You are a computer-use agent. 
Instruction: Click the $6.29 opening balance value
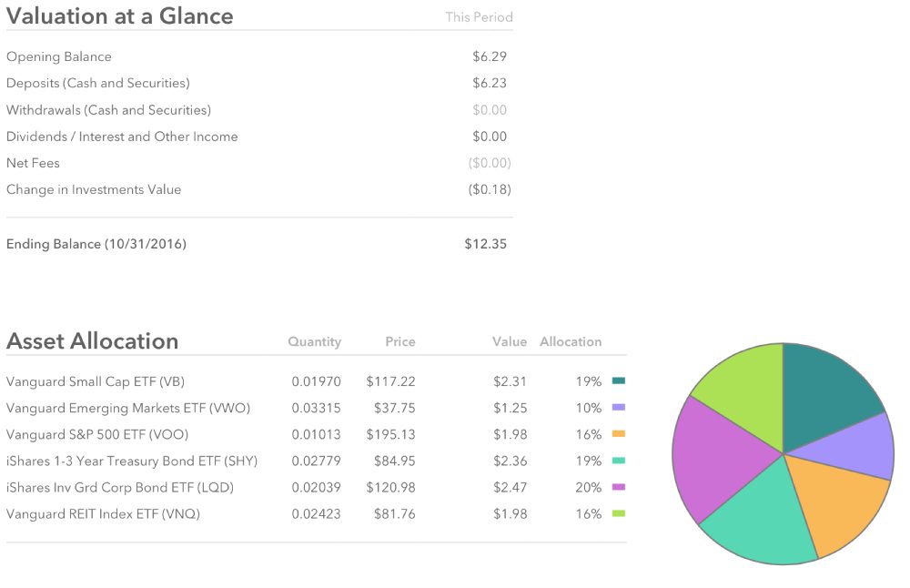pyautogui.click(x=490, y=56)
